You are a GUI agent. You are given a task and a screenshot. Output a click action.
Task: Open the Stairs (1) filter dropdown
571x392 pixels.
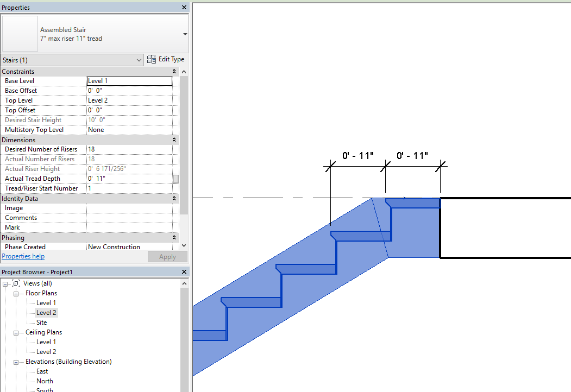[x=72, y=60]
